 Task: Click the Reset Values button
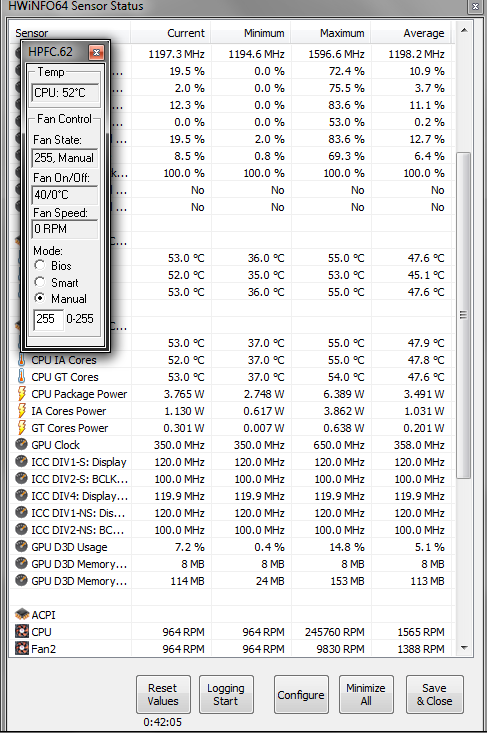pos(163,694)
